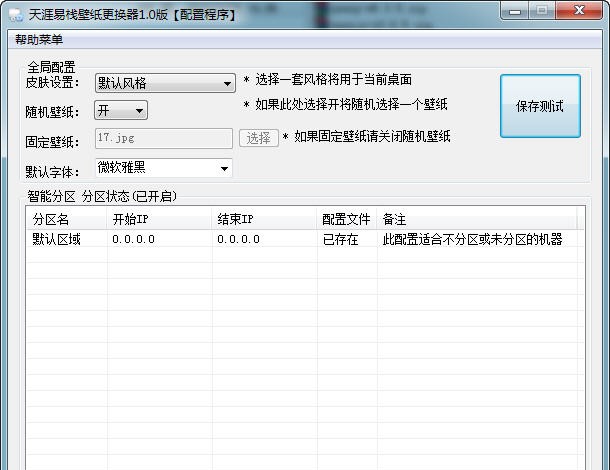This screenshot has height=470, width=610.
Task: Click the end IP 0.0.0.0 under 结束IP
Action: pyautogui.click(x=238, y=239)
